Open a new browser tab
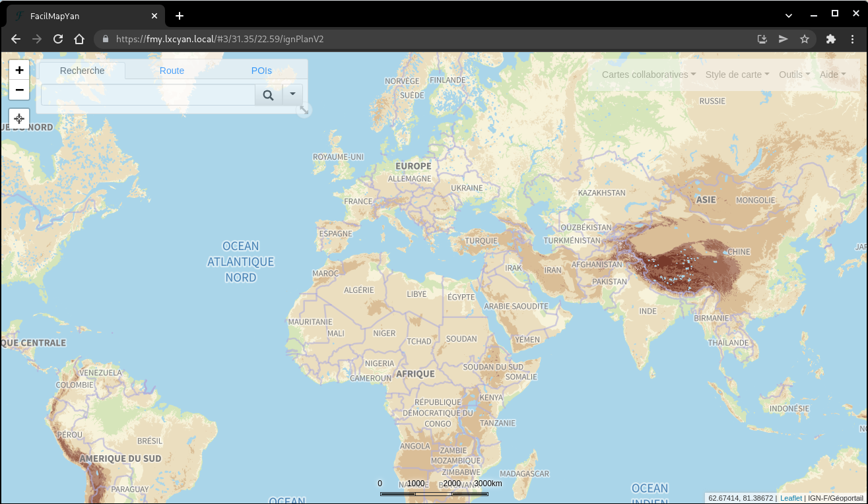This screenshot has height=504, width=868. click(180, 16)
